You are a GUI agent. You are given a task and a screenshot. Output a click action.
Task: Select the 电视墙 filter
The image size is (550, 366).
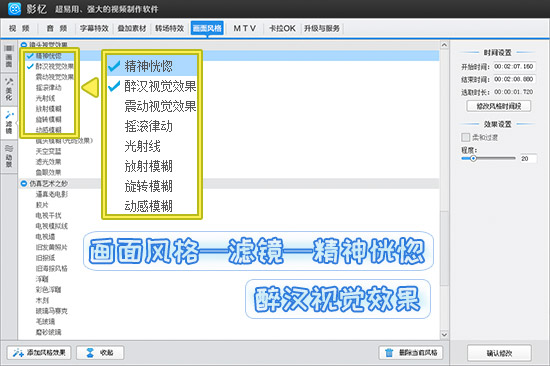click(x=45, y=237)
